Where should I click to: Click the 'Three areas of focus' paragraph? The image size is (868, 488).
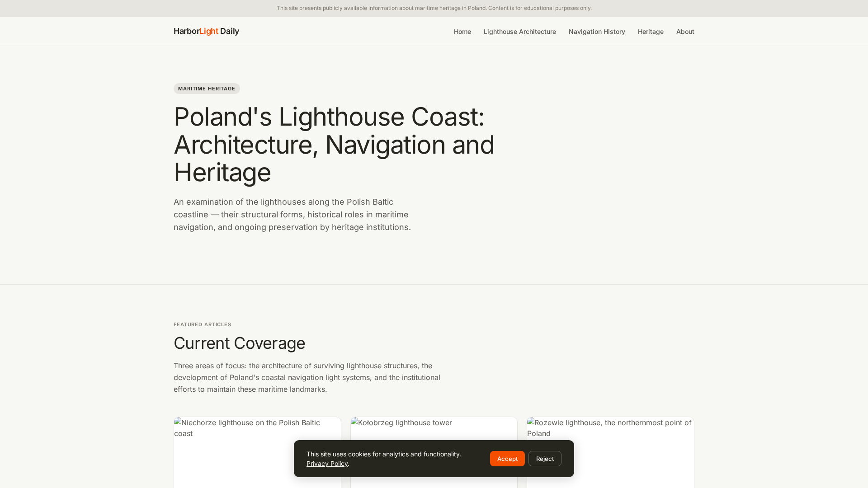click(307, 377)
